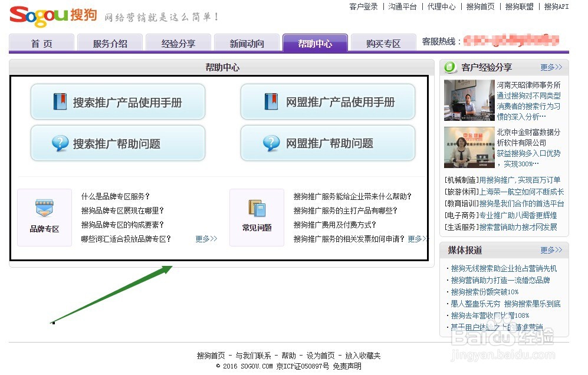Viewport: 588px width, 375px height.
Task: Open the 常见问题 icon tile
Action: (x=257, y=217)
